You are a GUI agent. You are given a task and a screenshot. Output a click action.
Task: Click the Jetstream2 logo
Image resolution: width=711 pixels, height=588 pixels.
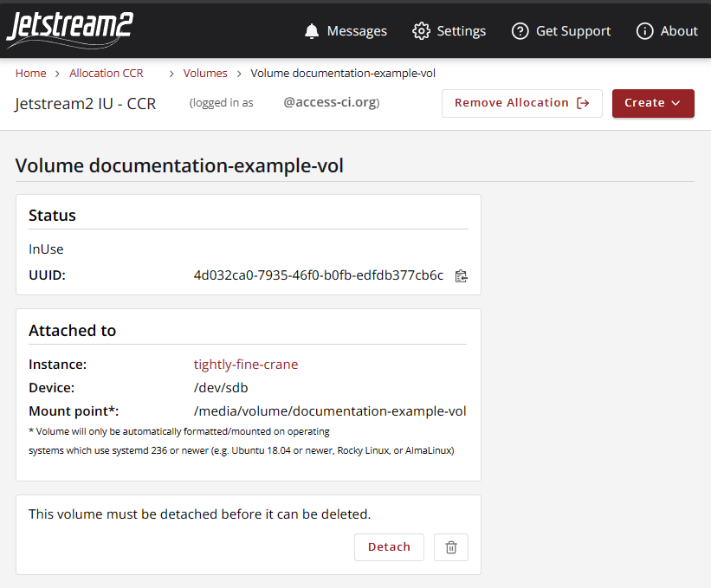[69, 29]
